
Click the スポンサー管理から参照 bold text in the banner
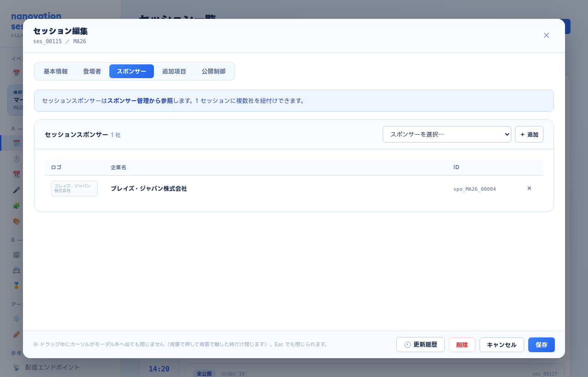(x=140, y=101)
